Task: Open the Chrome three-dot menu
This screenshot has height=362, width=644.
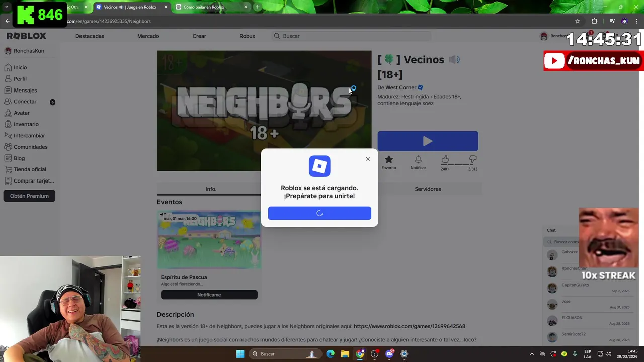Action: pos(636,21)
